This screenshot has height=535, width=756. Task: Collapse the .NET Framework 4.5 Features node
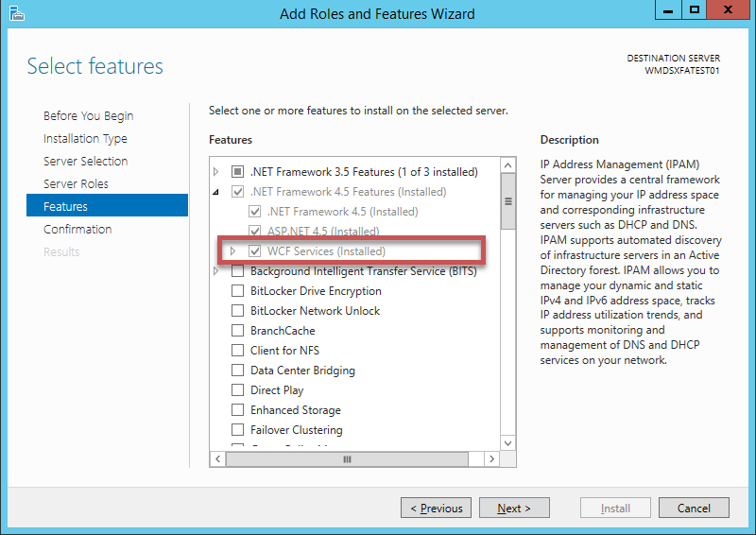(x=216, y=192)
